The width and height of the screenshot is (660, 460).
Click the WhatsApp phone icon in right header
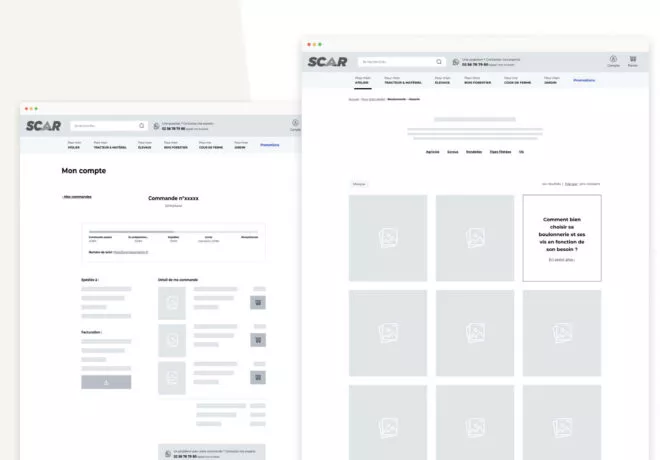[456, 62]
